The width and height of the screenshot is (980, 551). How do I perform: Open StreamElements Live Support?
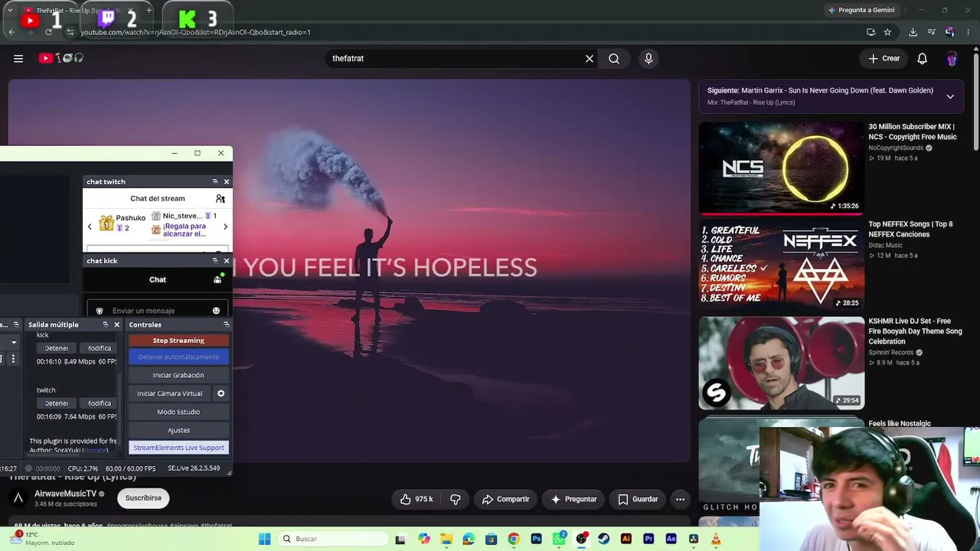178,448
